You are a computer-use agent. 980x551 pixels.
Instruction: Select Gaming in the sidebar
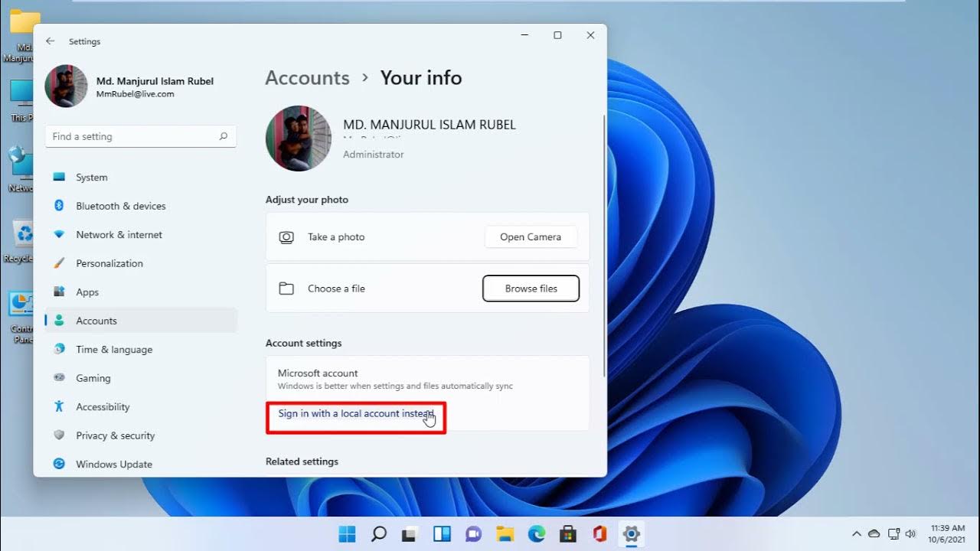click(141, 378)
